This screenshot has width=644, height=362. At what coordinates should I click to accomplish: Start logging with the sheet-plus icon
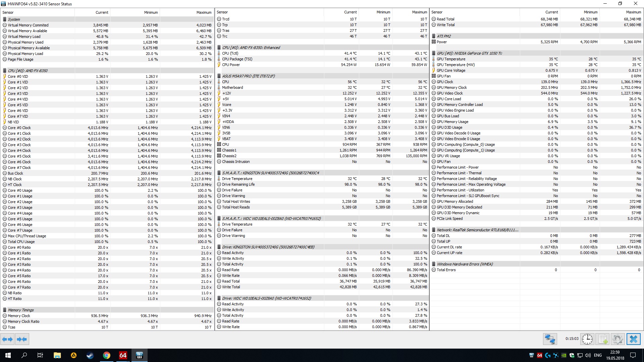tap(603, 339)
